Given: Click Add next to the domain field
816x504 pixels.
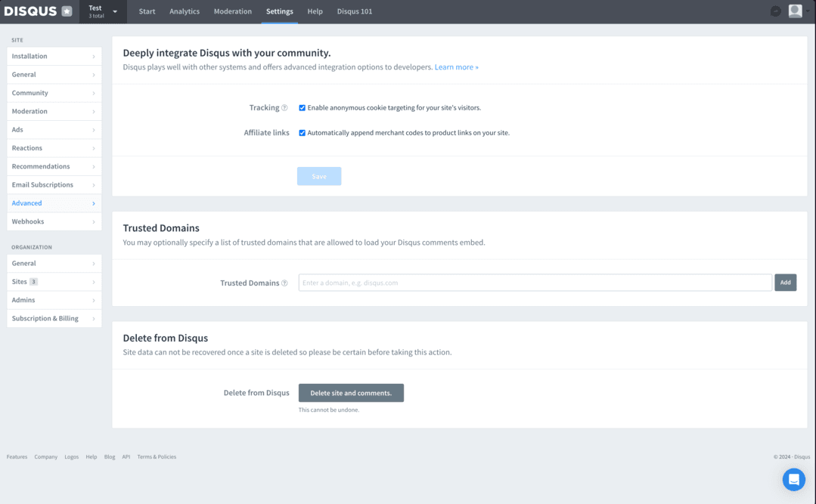Looking at the screenshot, I should click(785, 283).
